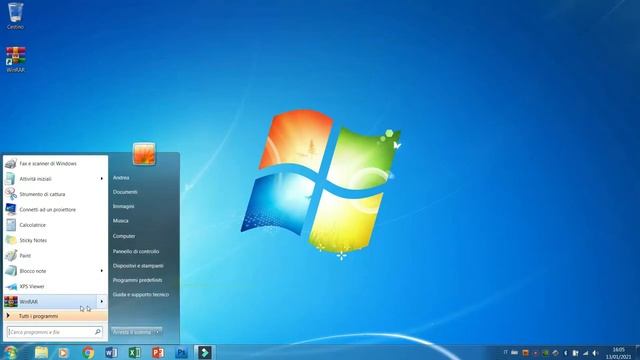640x360 pixels.
Task: Click the Arresta il sistema button
Action: [132, 332]
